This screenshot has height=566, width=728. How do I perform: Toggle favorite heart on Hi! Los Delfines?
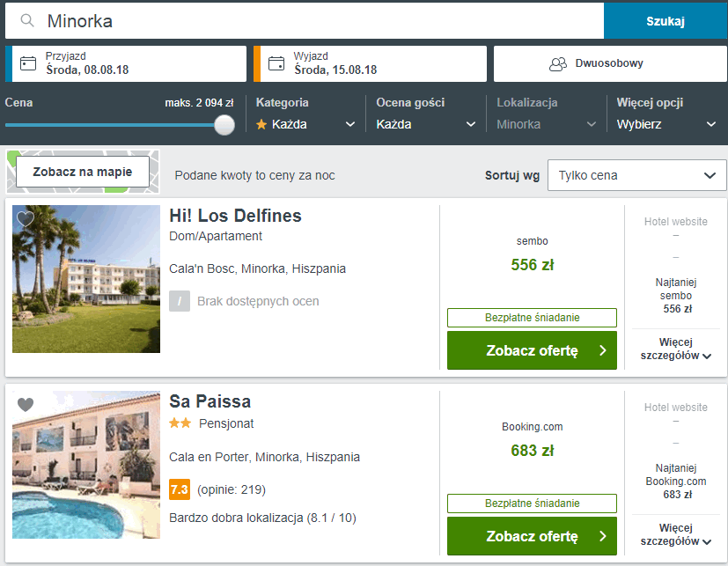coord(26,218)
